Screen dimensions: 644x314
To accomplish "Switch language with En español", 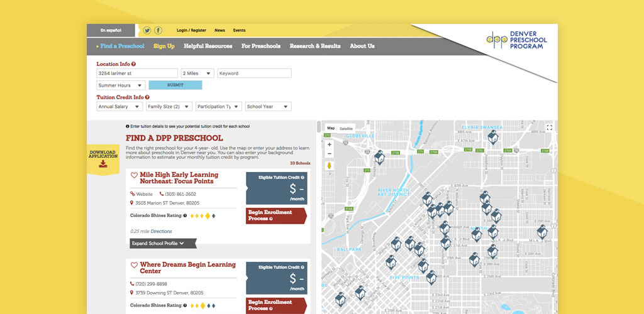I will [111, 30].
